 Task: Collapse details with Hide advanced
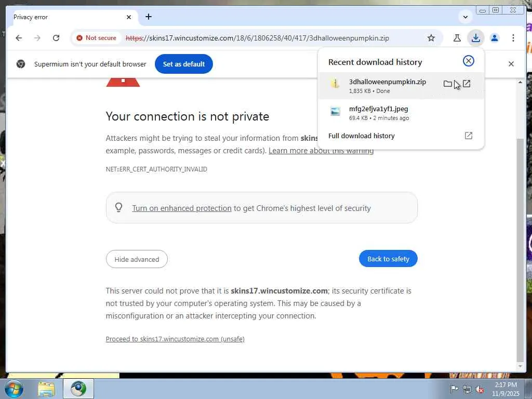tap(137, 259)
